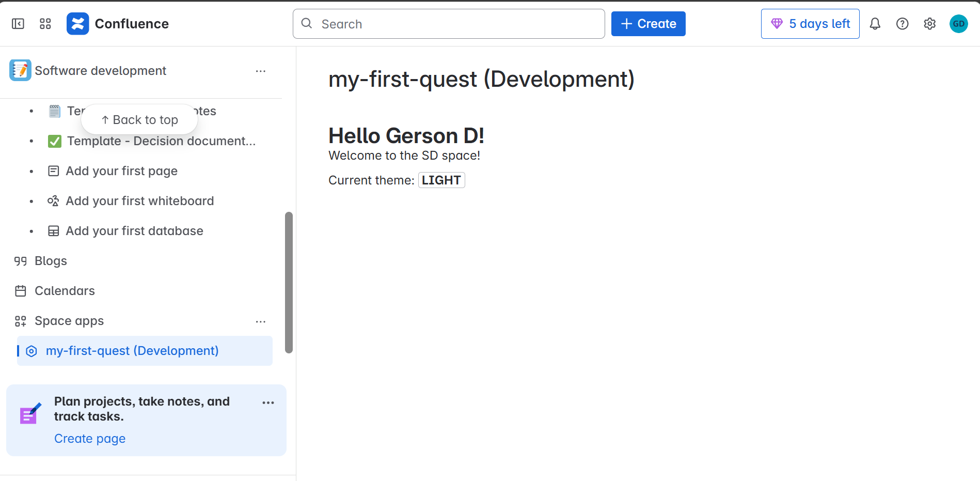Open the Atlassian apps switcher grid

point(45,24)
